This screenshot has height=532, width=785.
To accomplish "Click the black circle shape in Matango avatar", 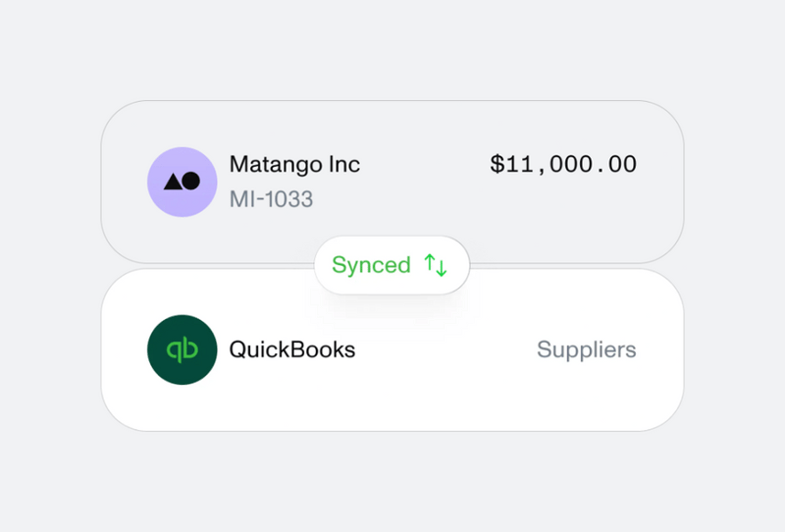I will [x=191, y=181].
